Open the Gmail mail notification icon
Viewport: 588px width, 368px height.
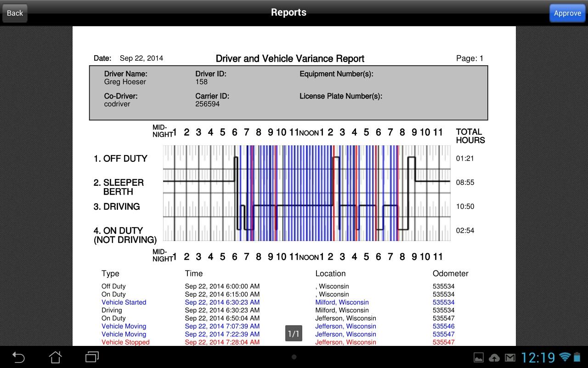pos(510,358)
